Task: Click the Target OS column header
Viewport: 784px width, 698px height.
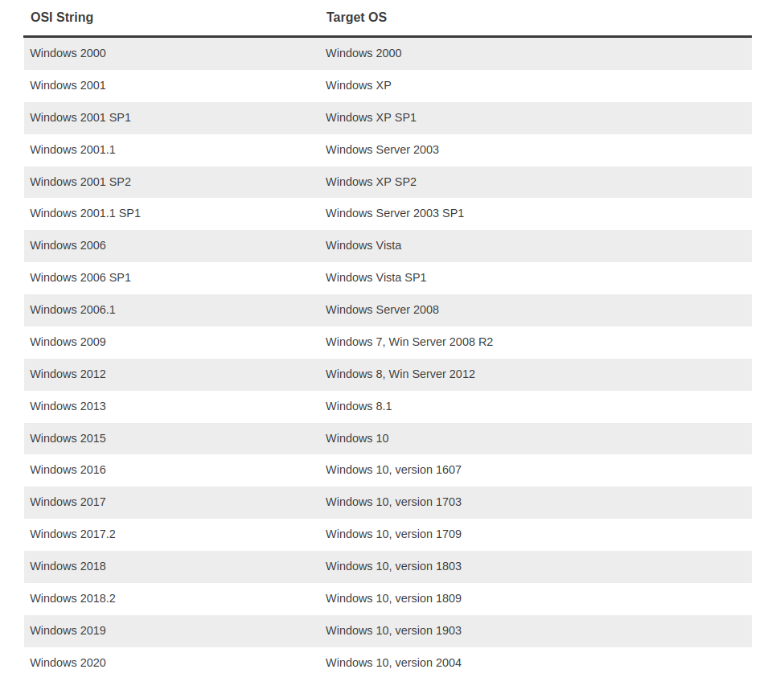Action: point(356,18)
